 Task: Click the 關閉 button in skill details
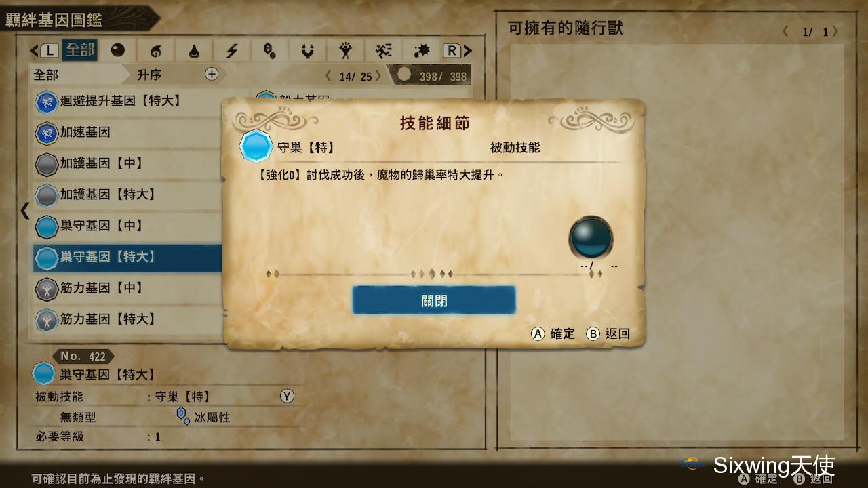click(x=434, y=300)
